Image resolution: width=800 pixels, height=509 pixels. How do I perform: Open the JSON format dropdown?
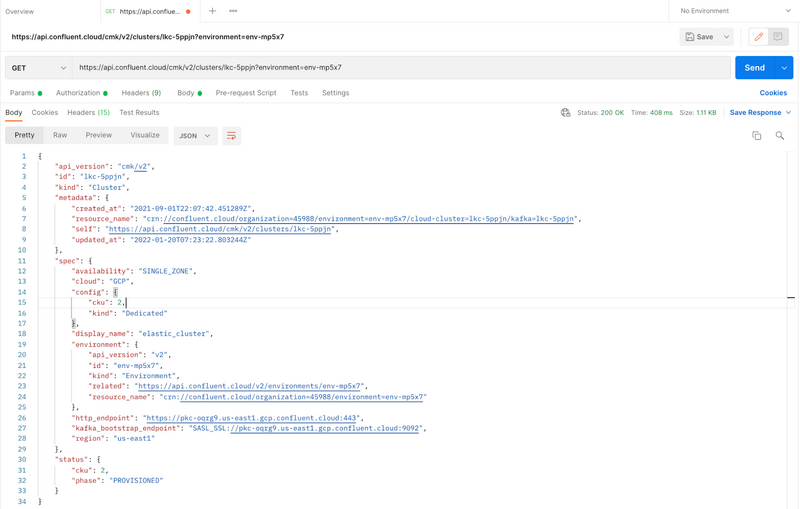point(195,136)
